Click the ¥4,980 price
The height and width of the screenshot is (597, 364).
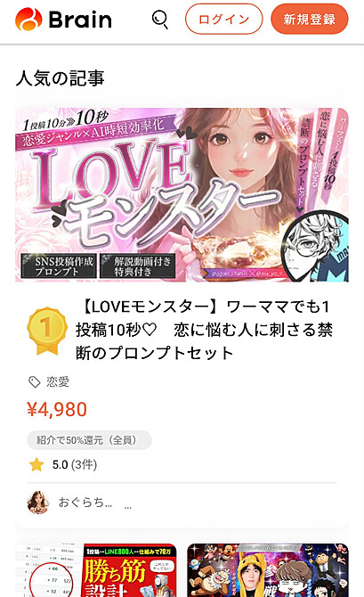(57, 409)
